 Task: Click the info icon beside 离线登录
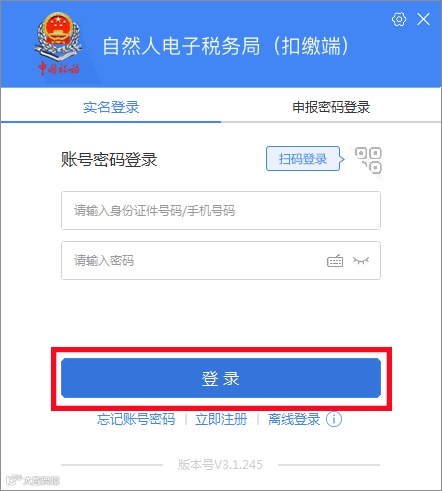pyautogui.click(x=334, y=419)
